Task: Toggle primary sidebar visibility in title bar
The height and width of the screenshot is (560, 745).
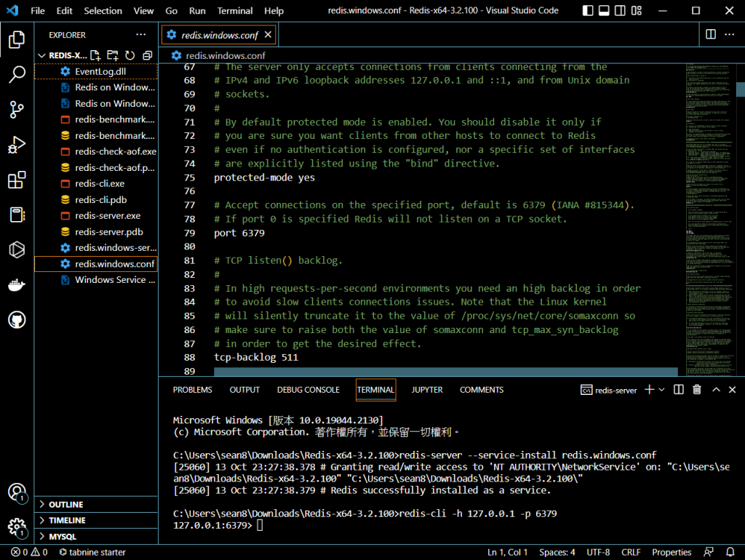Action: tap(588, 11)
